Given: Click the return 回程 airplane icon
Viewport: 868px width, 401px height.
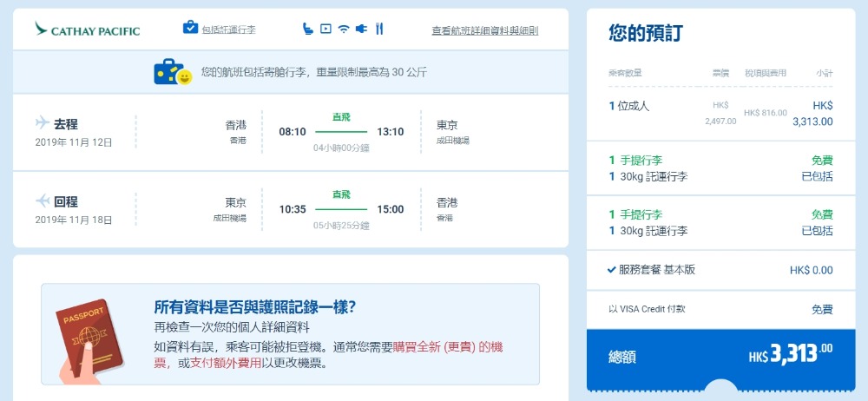Looking at the screenshot, I should (43, 200).
